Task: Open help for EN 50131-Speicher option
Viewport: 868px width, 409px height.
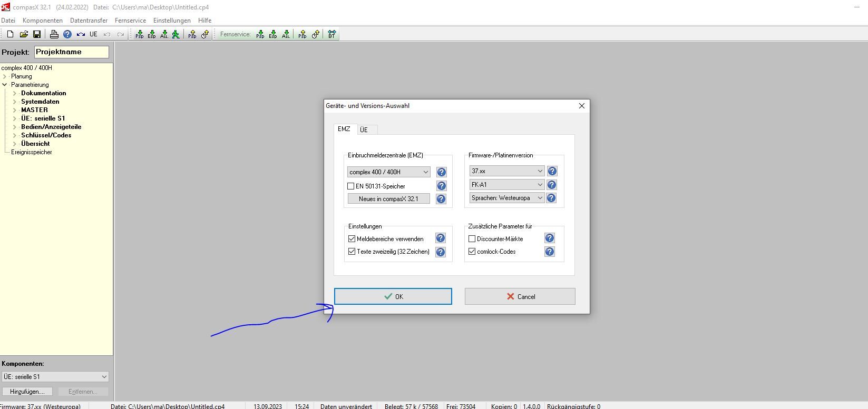Action: pyautogui.click(x=442, y=186)
